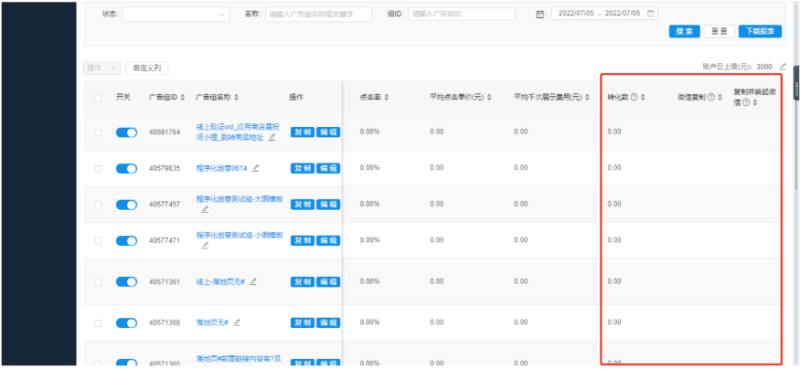Toggle the switch for ad group 40581764
This screenshot has width=800, height=369.
click(127, 132)
